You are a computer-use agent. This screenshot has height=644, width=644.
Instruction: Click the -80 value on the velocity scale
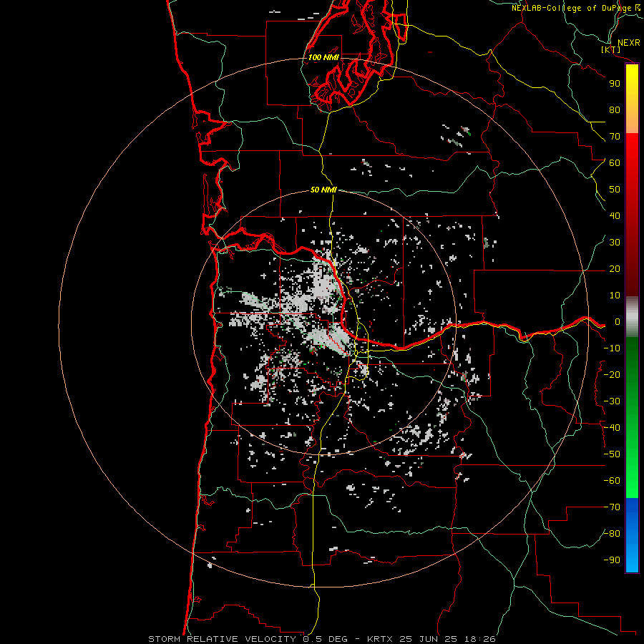(612, 534)
